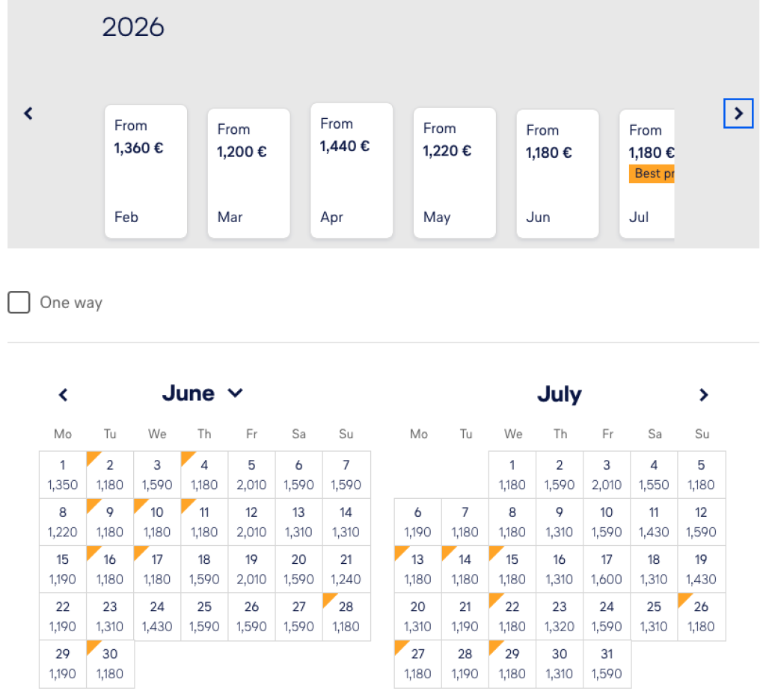Select Jul best price card

pos(648,174)
